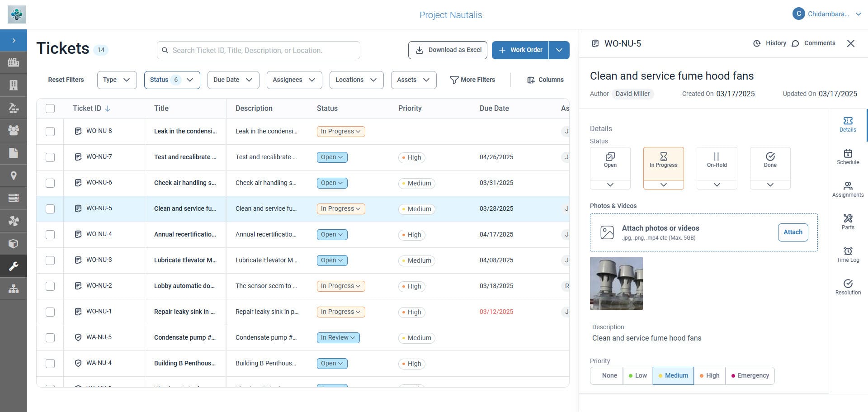Expand the left sidebar arrow
This screenshot has height=412, width=868.
point(14,41)
